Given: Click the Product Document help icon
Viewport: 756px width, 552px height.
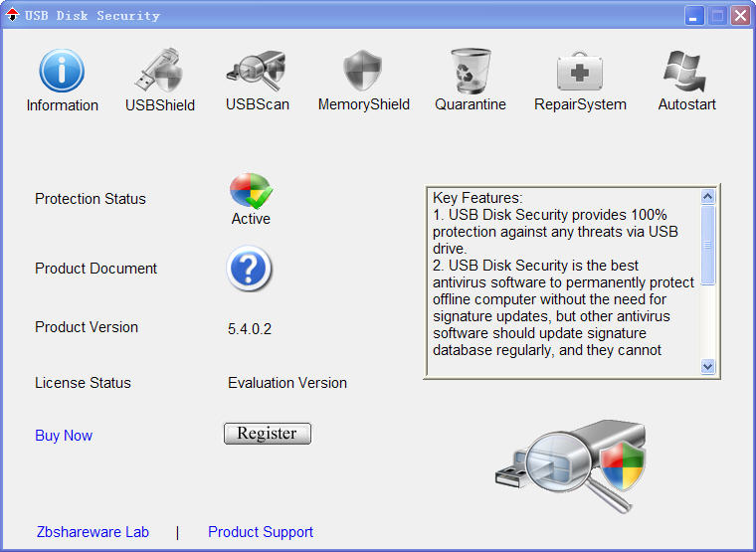Looking at the screenshot, I should click(250, 270).
